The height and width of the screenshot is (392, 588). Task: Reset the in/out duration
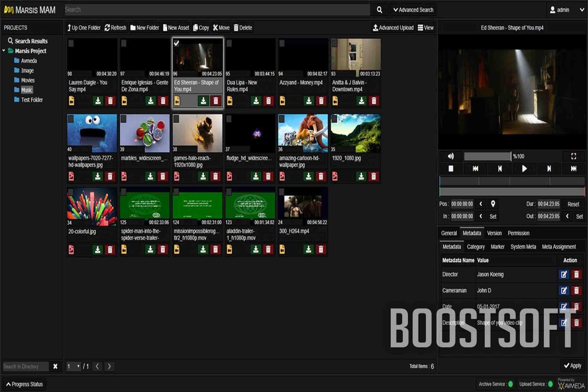(x=573, y=204)
